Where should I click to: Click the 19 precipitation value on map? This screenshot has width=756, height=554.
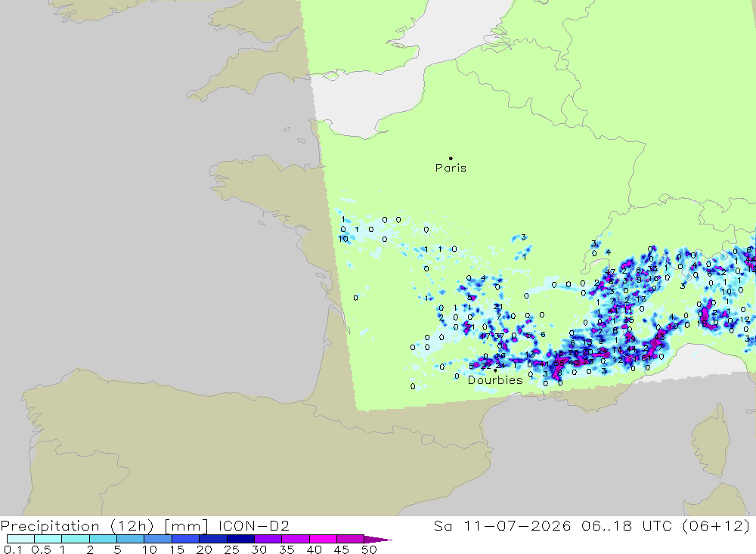click(631, 339)
